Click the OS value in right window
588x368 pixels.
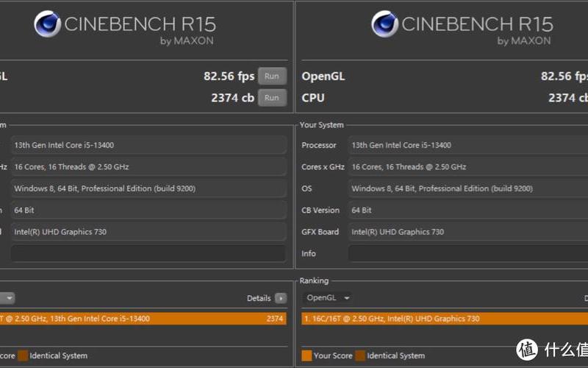point(468,188)
